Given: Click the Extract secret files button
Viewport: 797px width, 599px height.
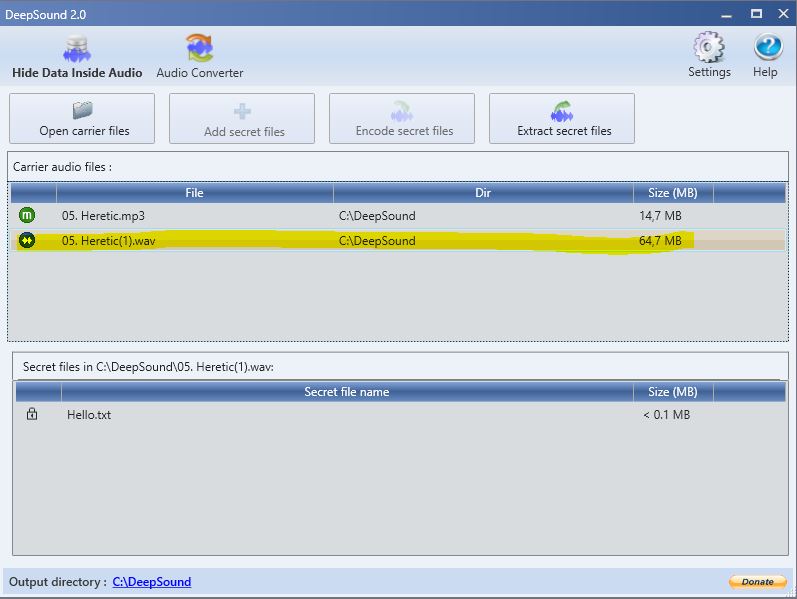Looking at the screenshot, I should click(x=563, y=119).
